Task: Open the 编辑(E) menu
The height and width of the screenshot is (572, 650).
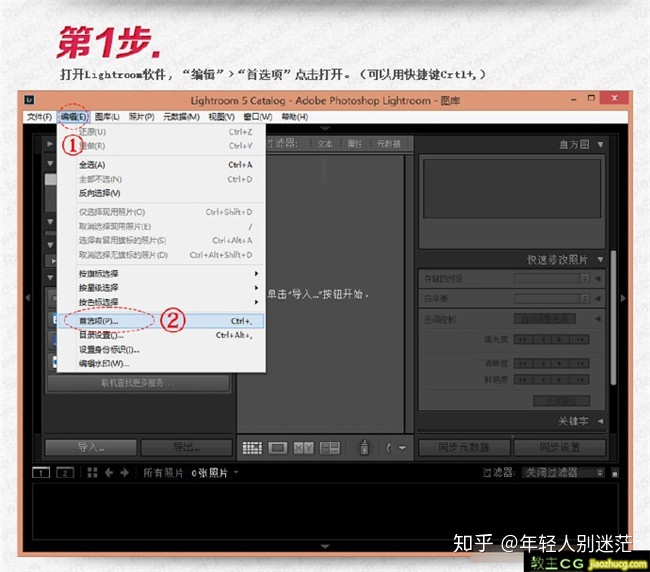Action: tap(73, 117)
